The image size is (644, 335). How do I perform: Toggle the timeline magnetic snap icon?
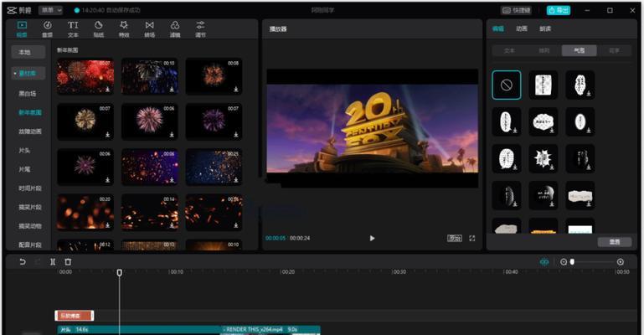pos(544,262)
